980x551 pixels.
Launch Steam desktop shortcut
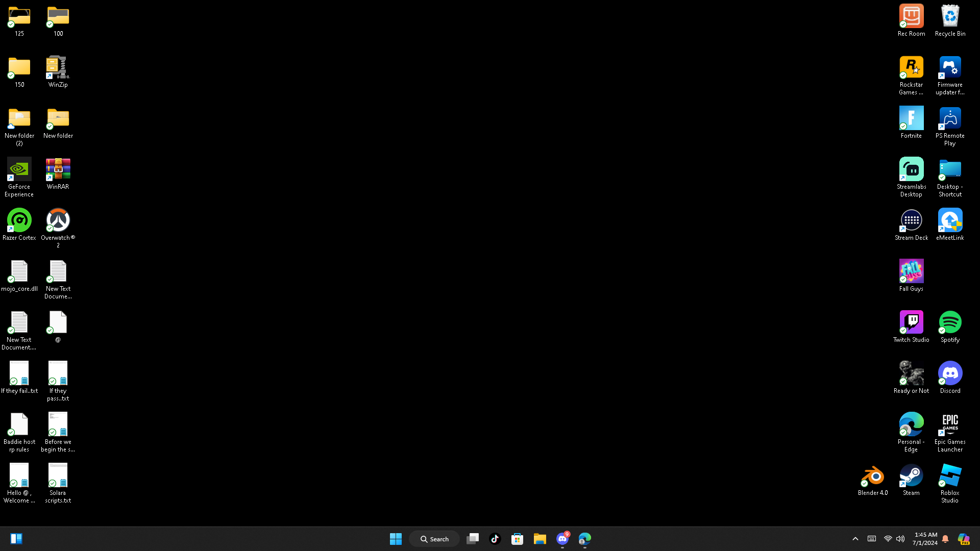click(911, 480)
